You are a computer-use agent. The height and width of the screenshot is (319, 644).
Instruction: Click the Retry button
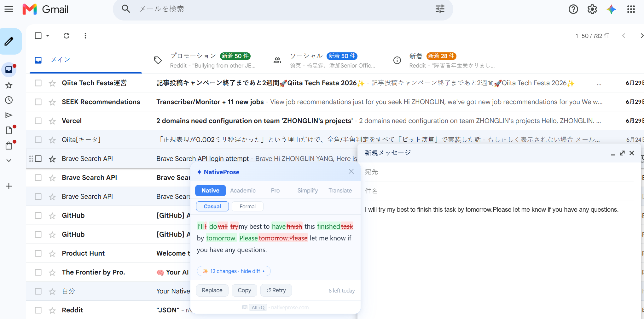[x=276, y=290]
